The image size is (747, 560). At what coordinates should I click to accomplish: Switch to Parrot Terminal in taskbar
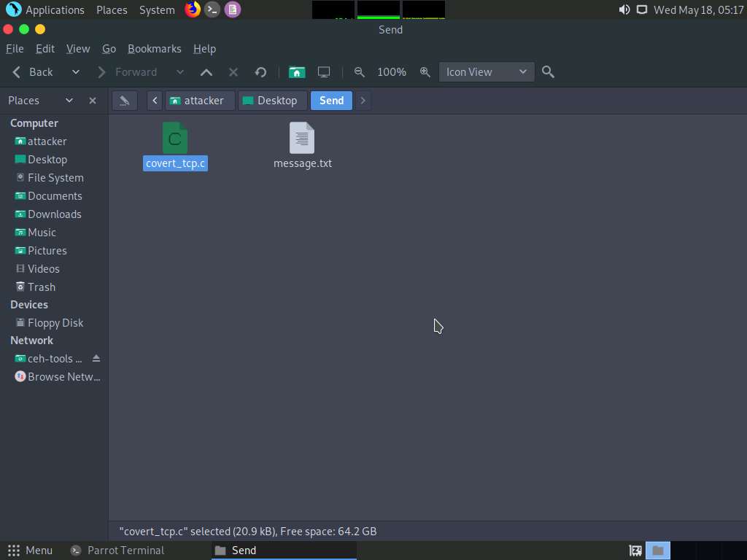117,551
